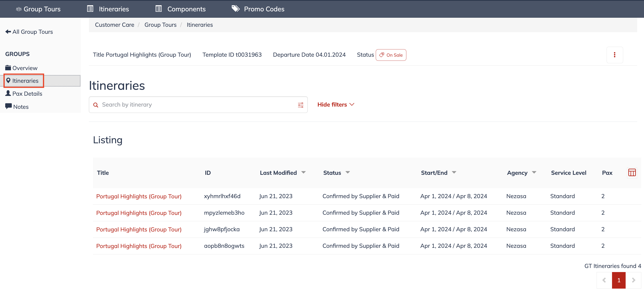
Task: Sort by Last Modified column
Action: 283,173
